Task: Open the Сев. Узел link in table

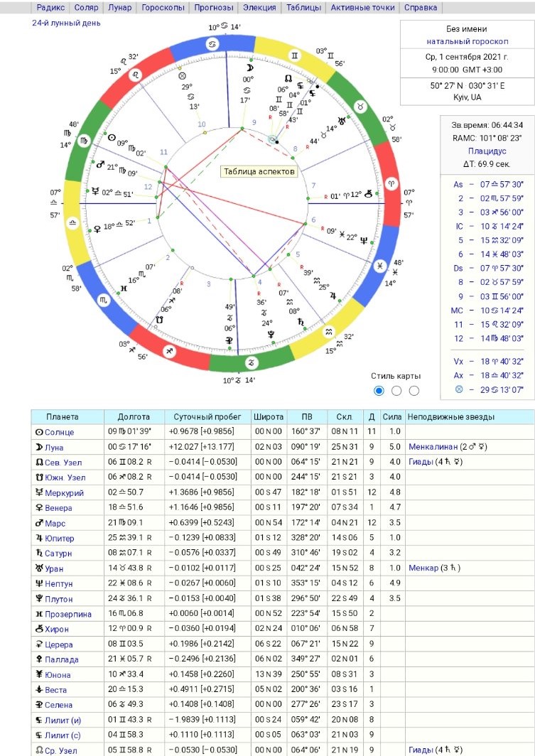Action: tap(63, 463)
